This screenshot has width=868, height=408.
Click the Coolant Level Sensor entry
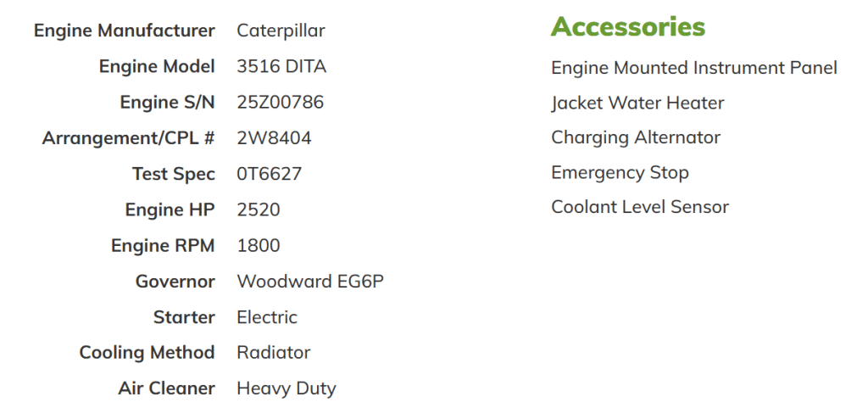tap(640, 208)
